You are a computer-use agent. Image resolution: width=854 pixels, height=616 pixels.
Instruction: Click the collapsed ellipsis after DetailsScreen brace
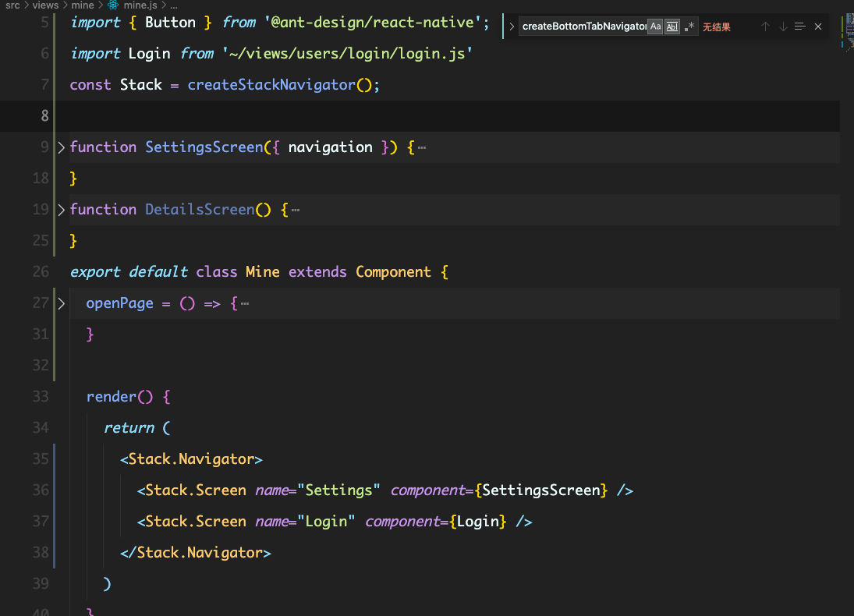296,210
